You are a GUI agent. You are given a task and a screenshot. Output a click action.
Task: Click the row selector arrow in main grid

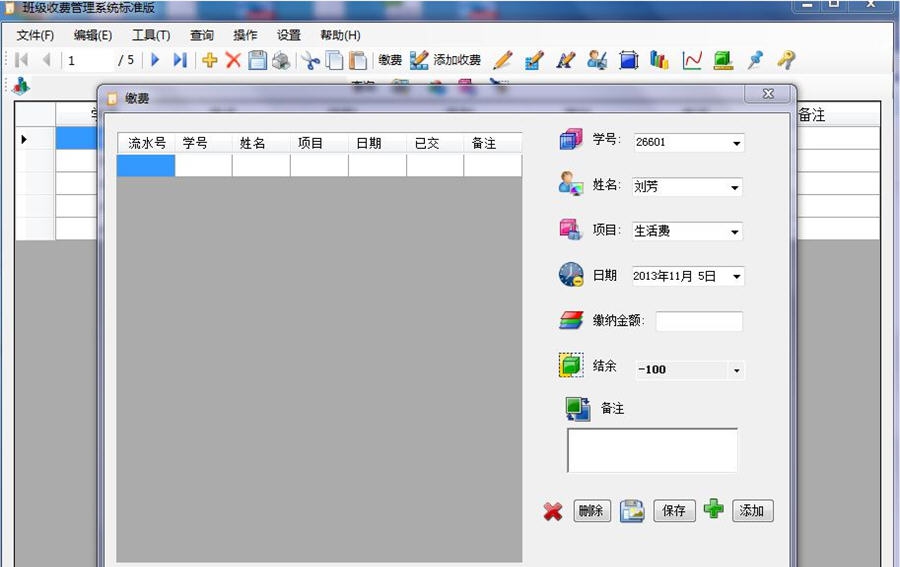click(24, 139)
